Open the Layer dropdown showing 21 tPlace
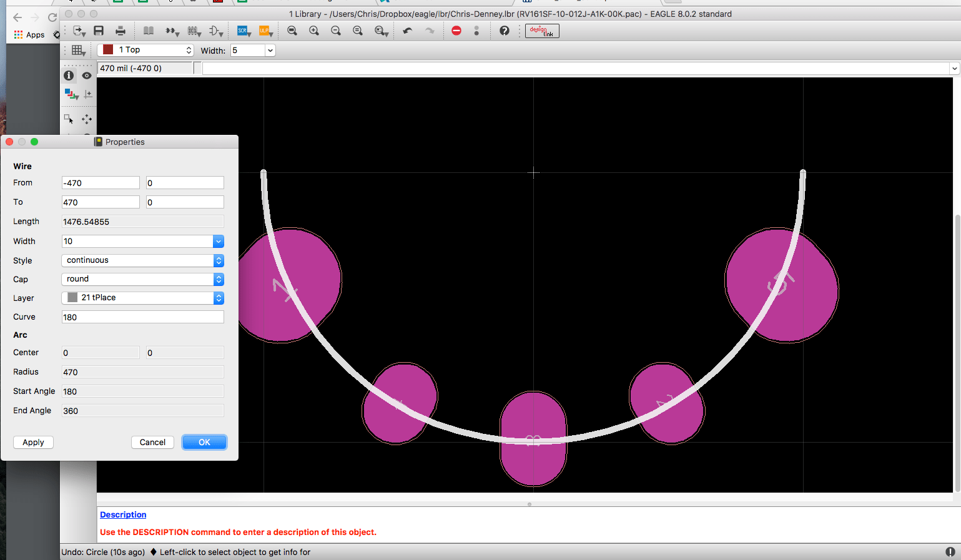This screenshot has height=560, width=961. (x=218, y=298)
